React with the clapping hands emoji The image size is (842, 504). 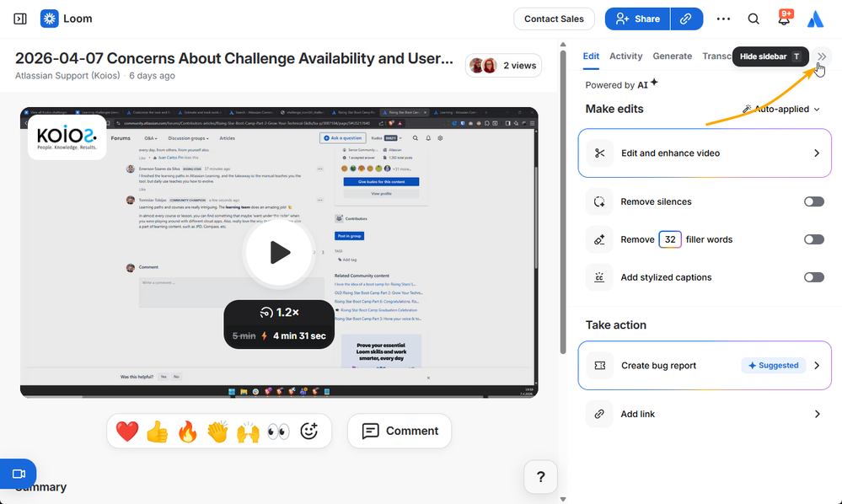[x=218, y=431]
